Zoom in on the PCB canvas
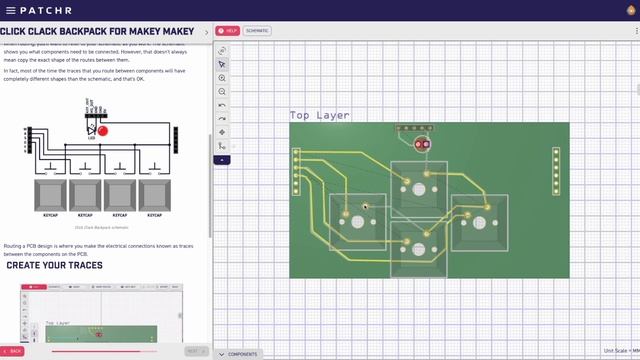Image resolution: width=640 pixels, height=360 pixels. click(x=222, y=78)
